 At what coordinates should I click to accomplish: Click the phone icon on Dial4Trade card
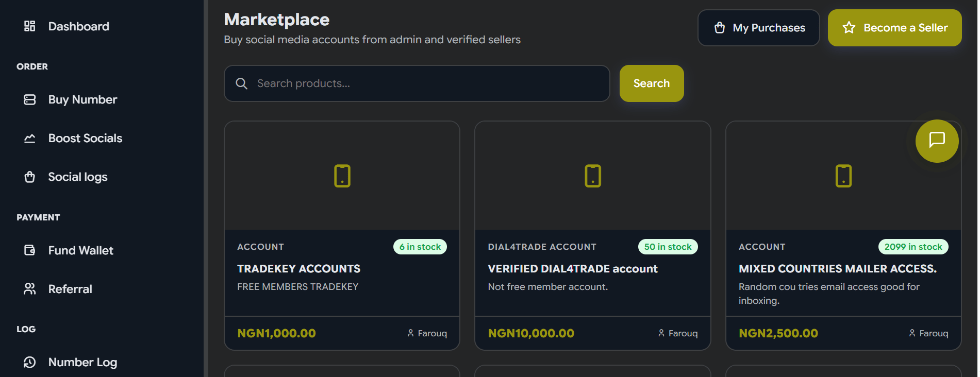593,176
